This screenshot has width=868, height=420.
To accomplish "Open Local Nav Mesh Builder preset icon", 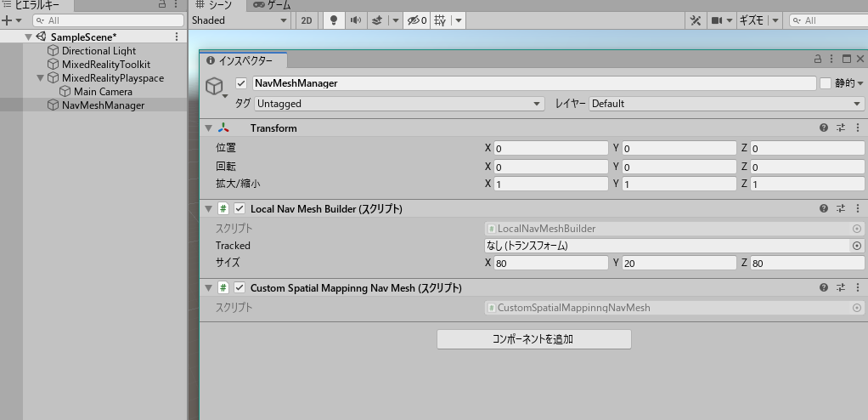I will [841, 209].
